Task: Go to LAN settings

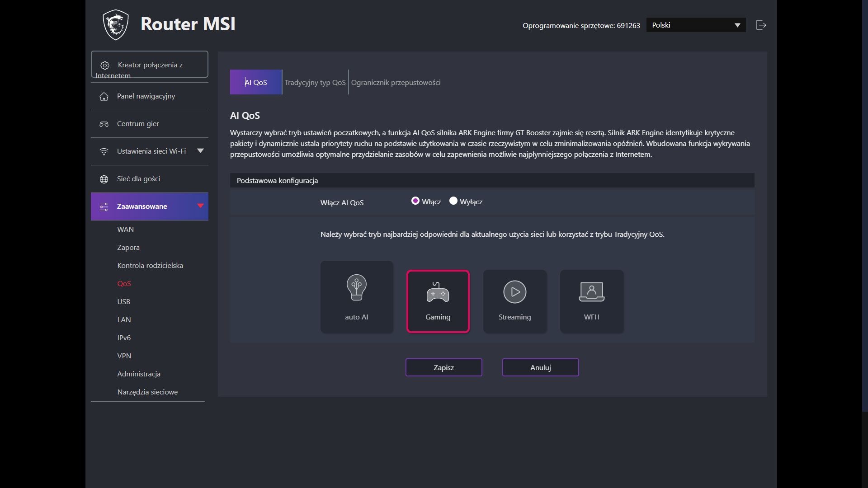Action: (124, 320)
